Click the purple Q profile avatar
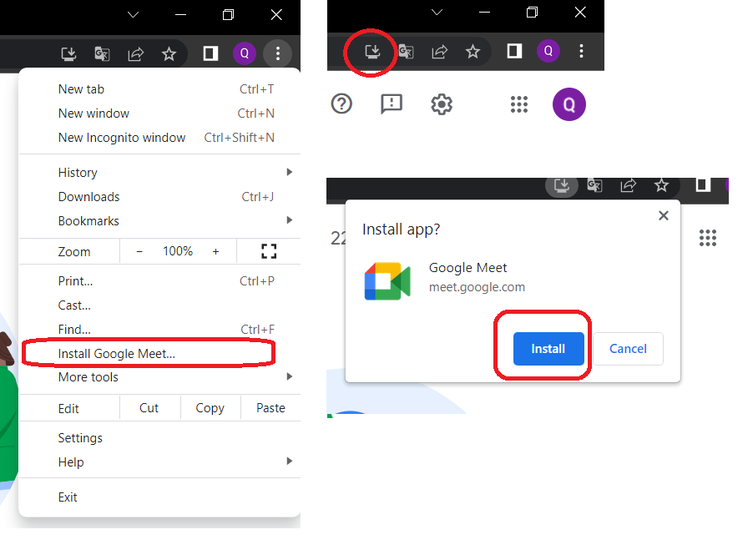Image resolution: width=753 pixels, height=560 pixels. [x=245, y=53]
